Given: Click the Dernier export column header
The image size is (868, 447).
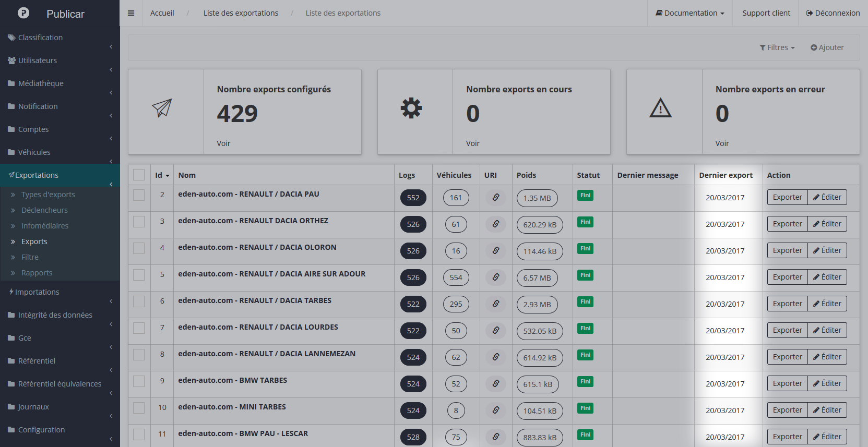Looking at the screenshot, I should 726,175.
